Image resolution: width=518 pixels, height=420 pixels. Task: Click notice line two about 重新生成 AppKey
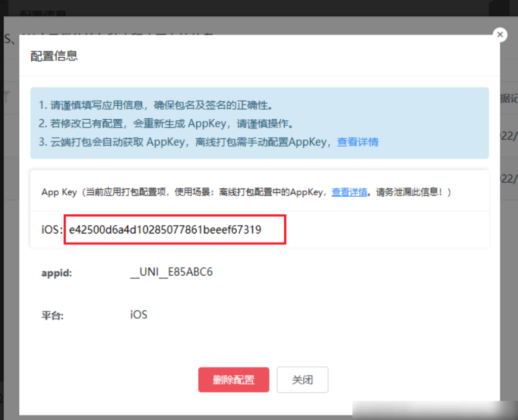(166, 124)
